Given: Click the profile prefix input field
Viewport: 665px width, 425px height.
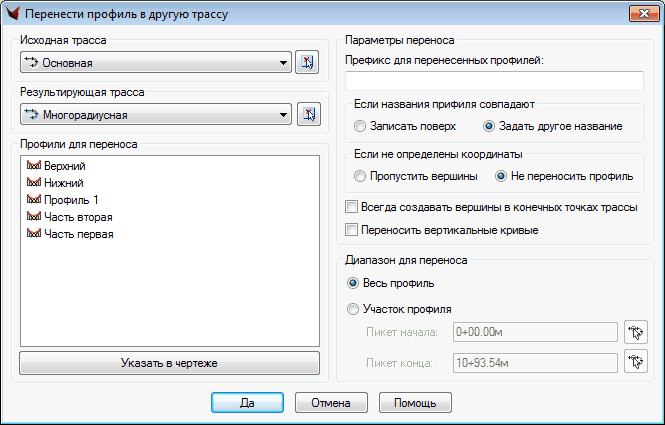Looking at the screenshot, I should coord(493,82).
